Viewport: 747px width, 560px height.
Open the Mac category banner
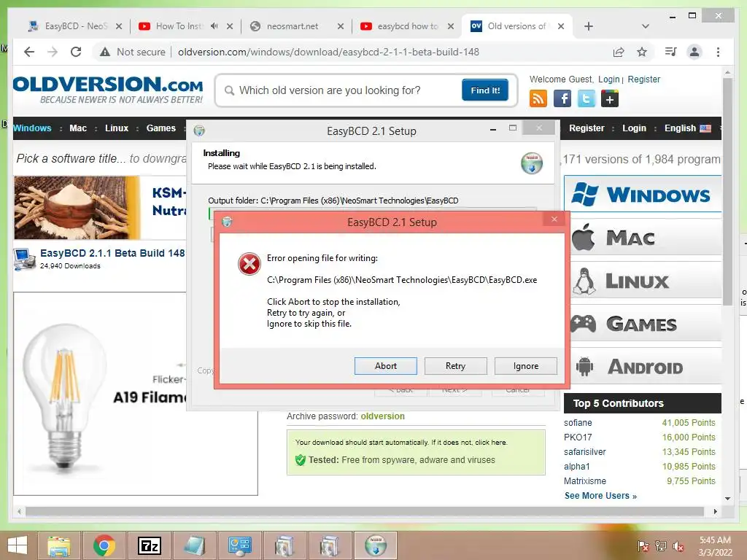(x=645, y=237)
